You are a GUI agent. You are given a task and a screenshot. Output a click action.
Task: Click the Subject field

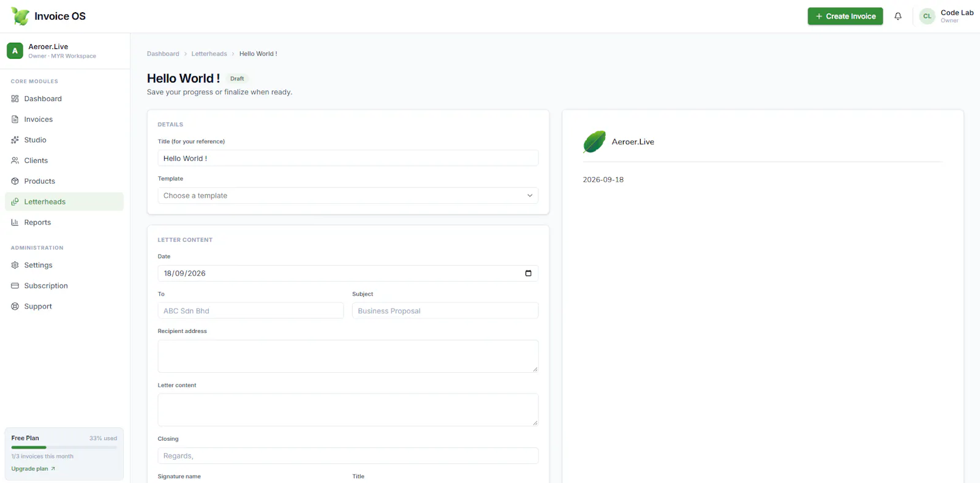(445, 311)
